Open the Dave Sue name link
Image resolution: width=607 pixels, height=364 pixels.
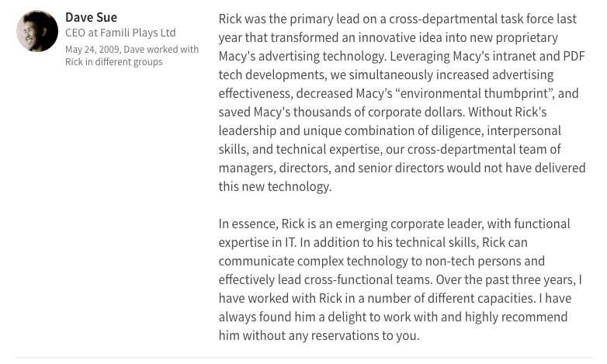tap(91, 17)
